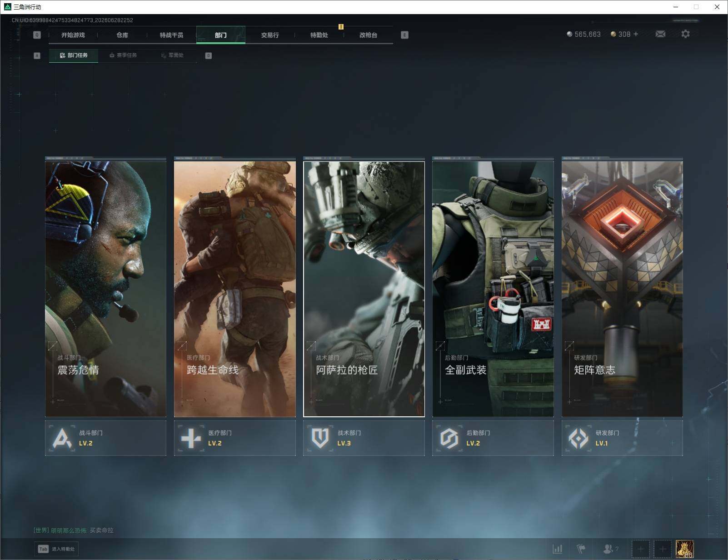728x560 pixels.
Task: Click the medical department cross emblem
Action: 191,438
